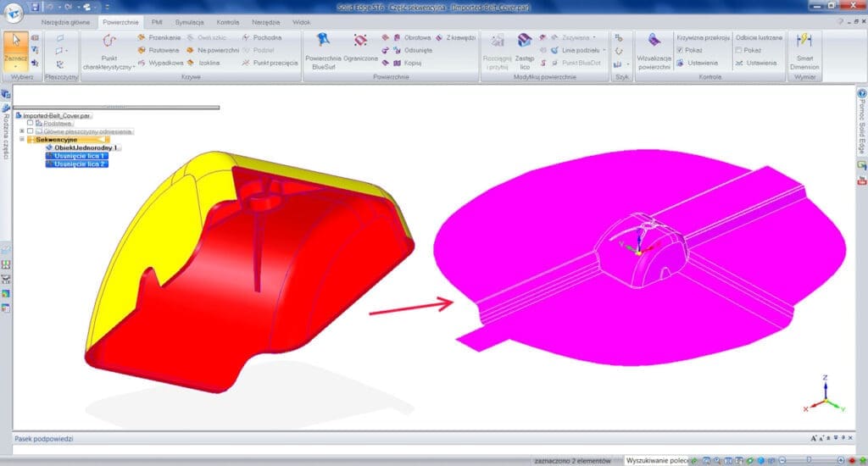Screen dimensions: 868x466
Task: Tick the Podstawa checkbox in the tree
Action: [31, 123]
